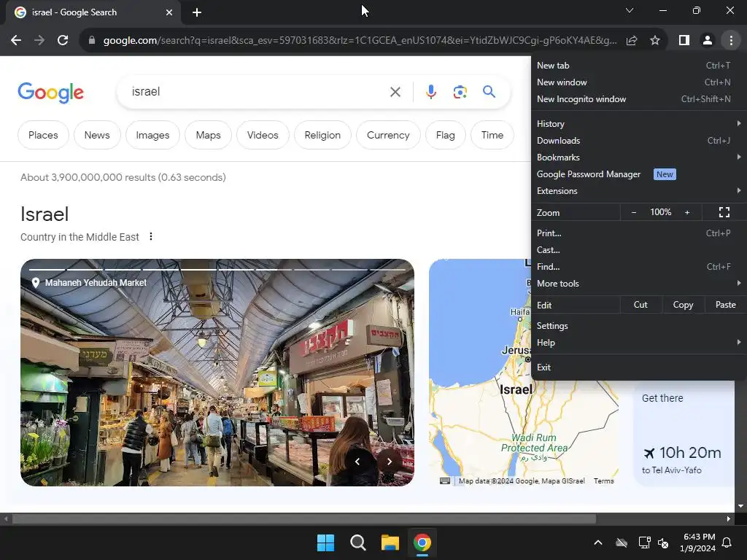
Task: Switch to Maps results chip
Action: click(208, 135)
